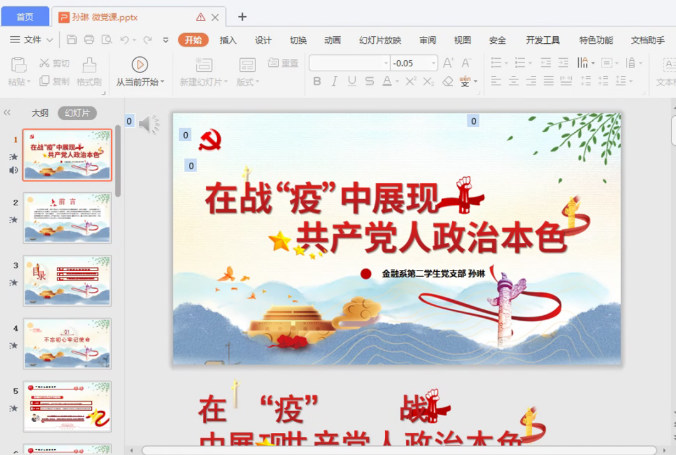Screen dimensions: 676x455
Task: Click the new slide icon
Action: pos(203,64)
